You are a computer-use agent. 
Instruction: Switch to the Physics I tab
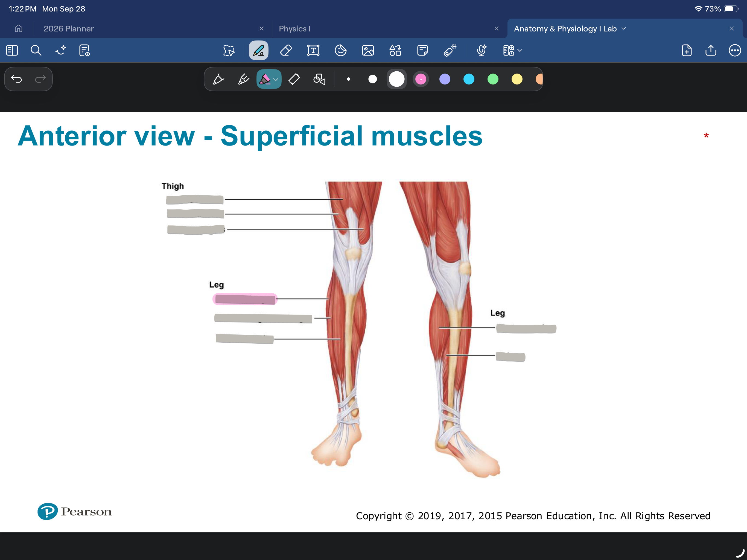tap(294, 29)
